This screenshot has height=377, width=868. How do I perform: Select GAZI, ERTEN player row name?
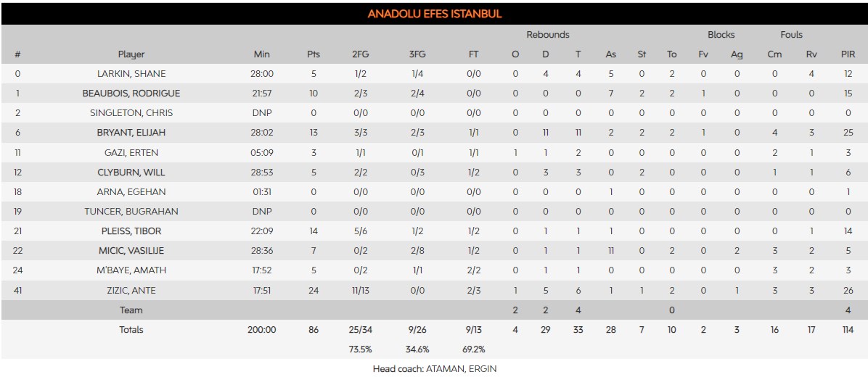click(131, 152)
